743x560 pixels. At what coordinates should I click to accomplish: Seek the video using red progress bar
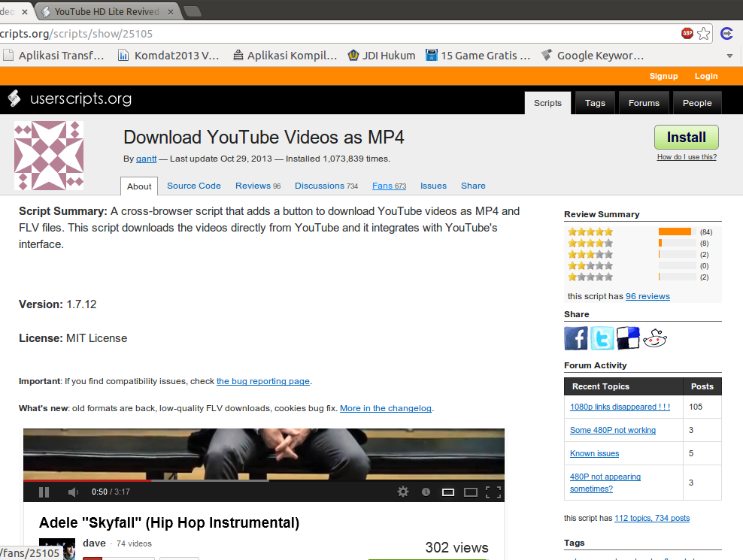pos(88,480)
